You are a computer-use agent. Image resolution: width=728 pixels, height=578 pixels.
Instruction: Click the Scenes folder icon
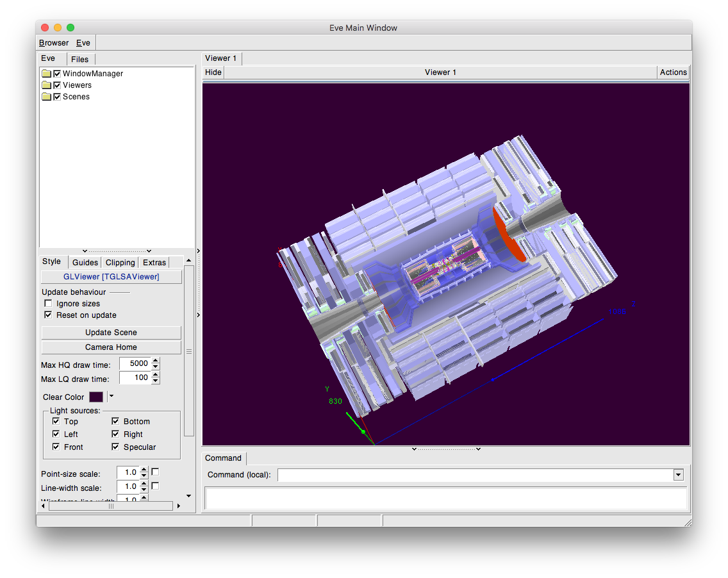coord(46,97)
